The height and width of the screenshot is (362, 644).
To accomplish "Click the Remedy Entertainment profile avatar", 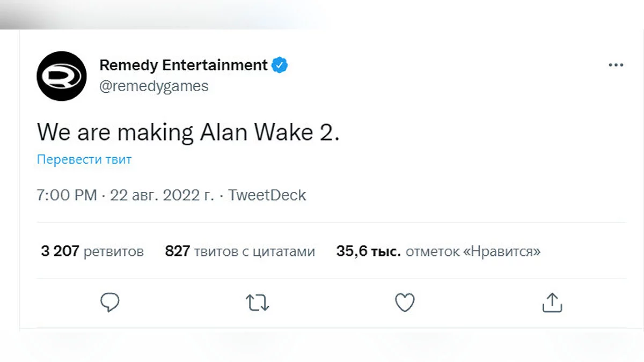I will (61, 76).
